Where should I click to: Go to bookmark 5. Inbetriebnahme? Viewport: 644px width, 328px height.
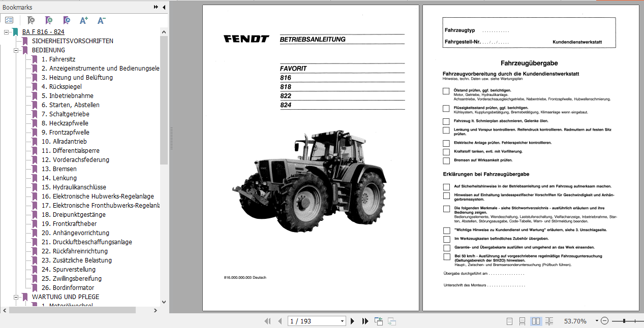pyautogui.click(x=68, y=96)
